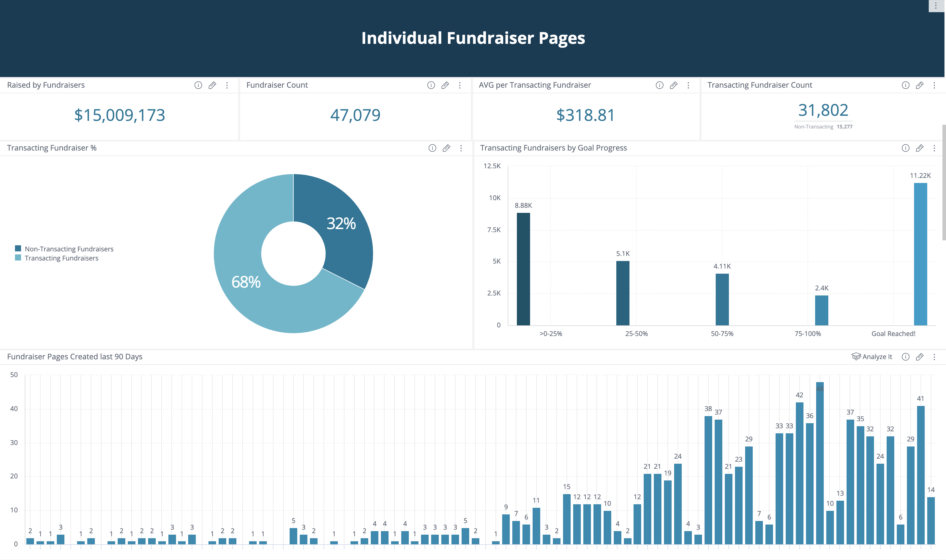
Task: Click the Analyze It button
Action: pos(872,357)
